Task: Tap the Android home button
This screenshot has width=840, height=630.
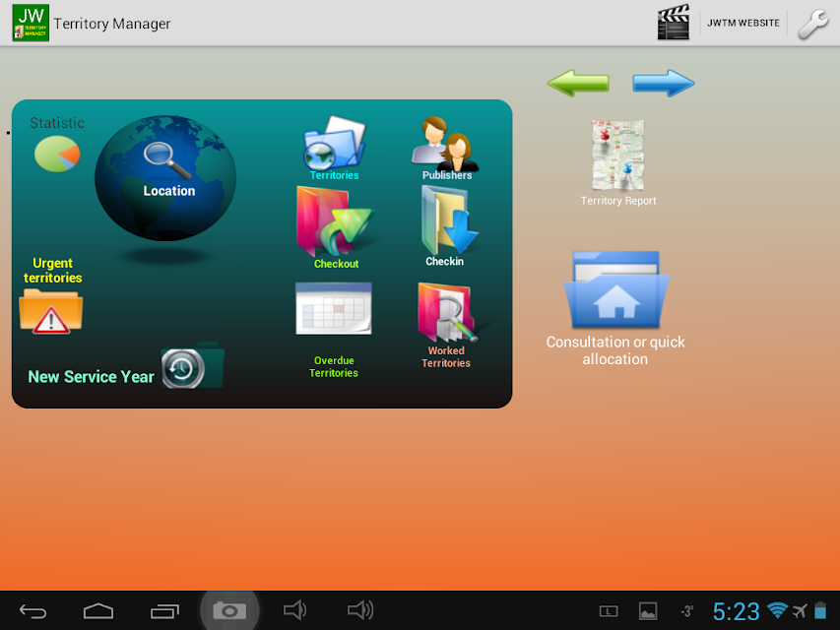Action: [x=98, y=610]
